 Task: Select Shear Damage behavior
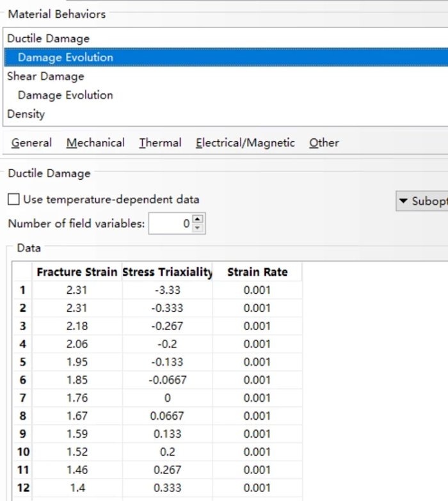(226, 76)
